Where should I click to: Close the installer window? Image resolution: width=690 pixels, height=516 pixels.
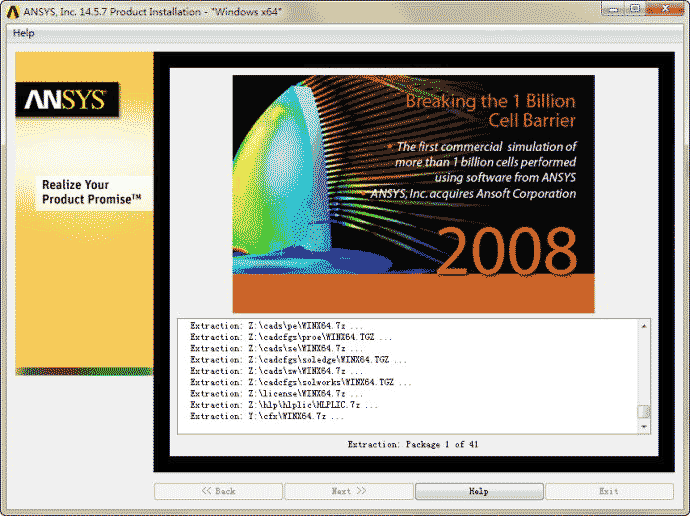coord(664,8)
